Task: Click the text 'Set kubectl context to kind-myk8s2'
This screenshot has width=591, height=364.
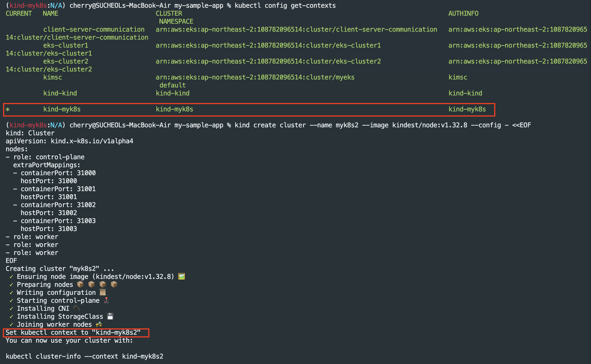Action: tap(73, 333)
